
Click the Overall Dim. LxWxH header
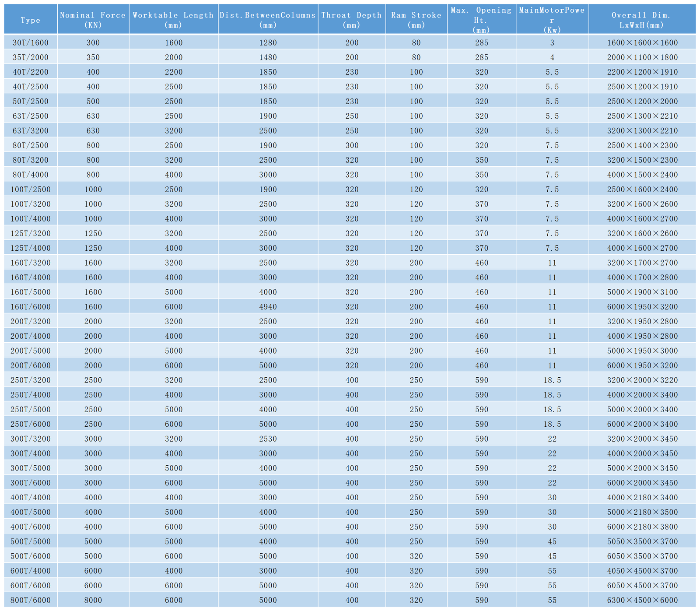642,20
